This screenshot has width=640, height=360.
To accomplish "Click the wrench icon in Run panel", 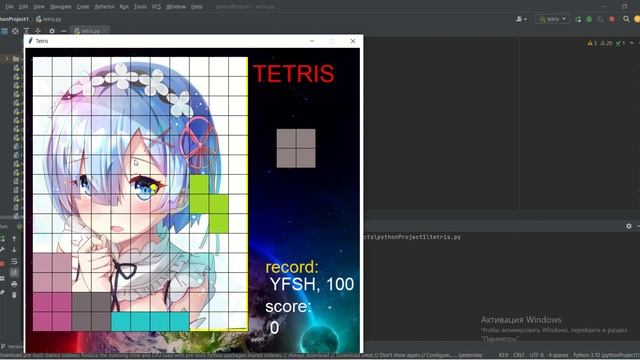I will pos(2,250).
